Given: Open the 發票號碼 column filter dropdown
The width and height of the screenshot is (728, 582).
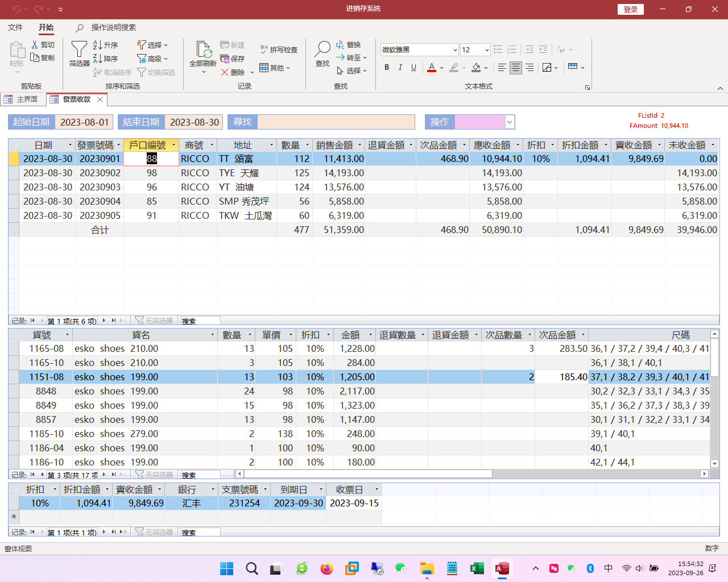Looking at the screenshot, I should (x=118, y=145).
